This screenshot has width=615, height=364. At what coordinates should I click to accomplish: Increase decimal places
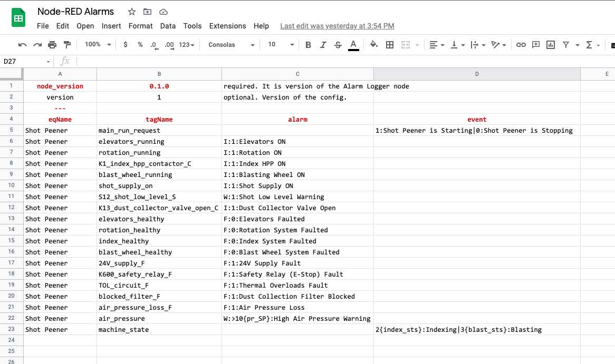pyautogui.click(x=169, y=45)
